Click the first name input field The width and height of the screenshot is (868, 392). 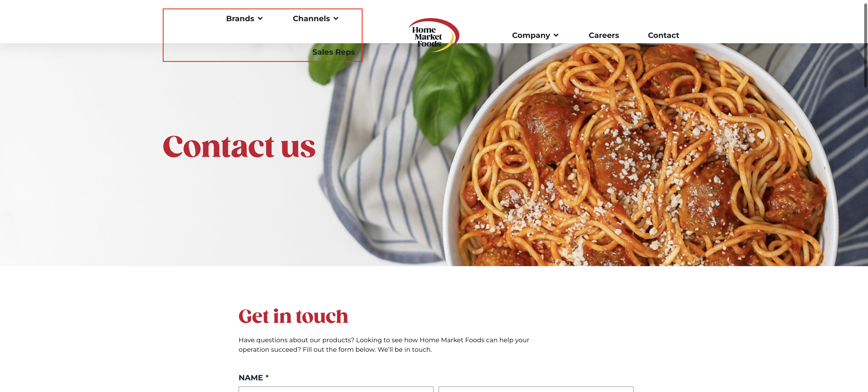pyautogui.click(x=336, y=389)
